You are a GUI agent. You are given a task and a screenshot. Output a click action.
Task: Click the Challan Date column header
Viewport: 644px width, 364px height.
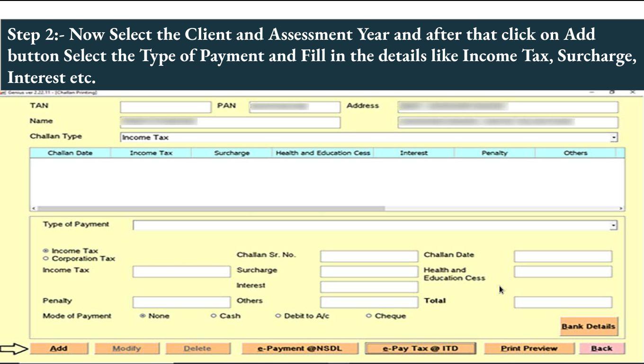[70, 153]
